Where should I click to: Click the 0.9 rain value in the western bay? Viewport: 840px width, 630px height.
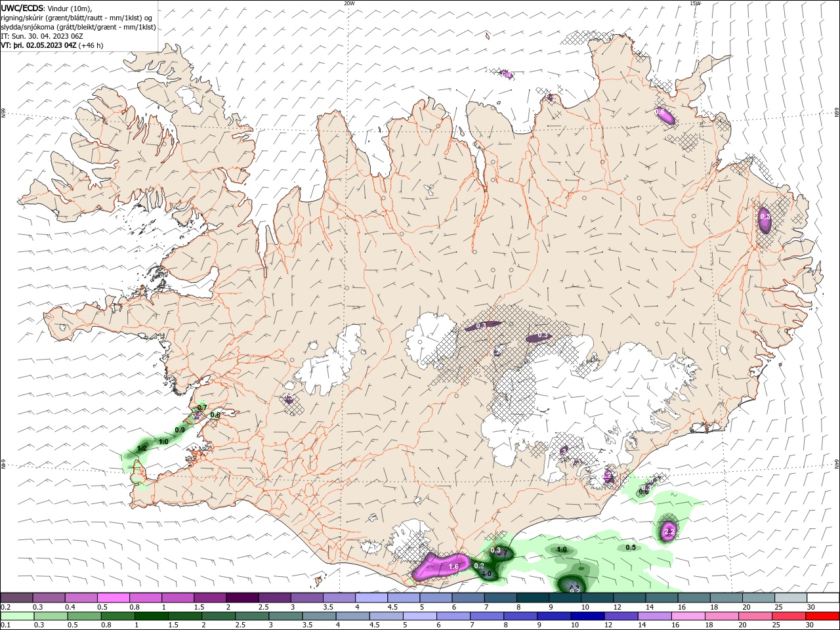[x=180, y=430]
